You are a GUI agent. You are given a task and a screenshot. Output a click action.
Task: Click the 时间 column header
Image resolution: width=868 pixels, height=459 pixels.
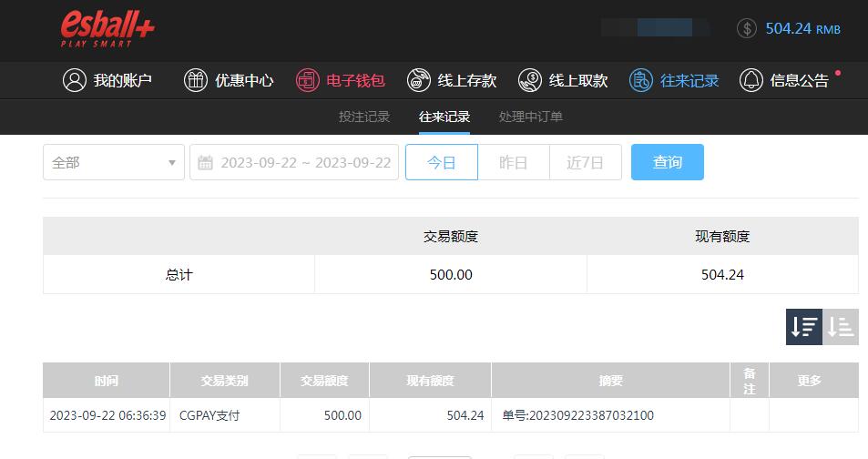click(x=106, y=381)
